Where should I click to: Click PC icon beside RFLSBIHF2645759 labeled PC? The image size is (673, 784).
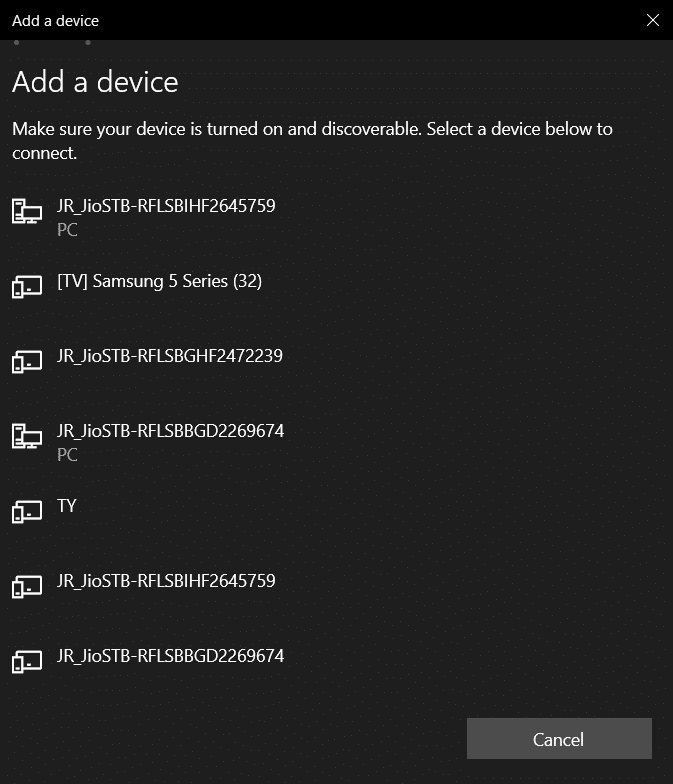pos(27,211)
